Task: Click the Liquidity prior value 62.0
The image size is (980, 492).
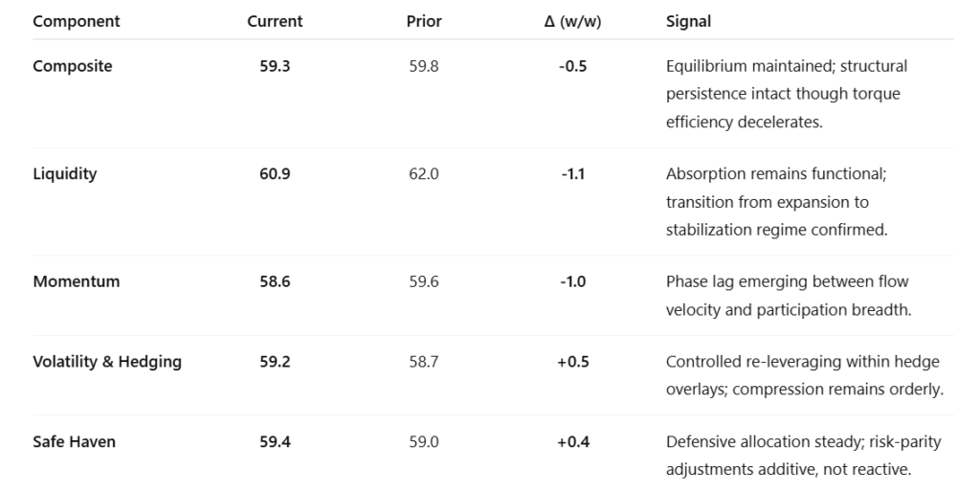Action: click(x=424, y=174)
